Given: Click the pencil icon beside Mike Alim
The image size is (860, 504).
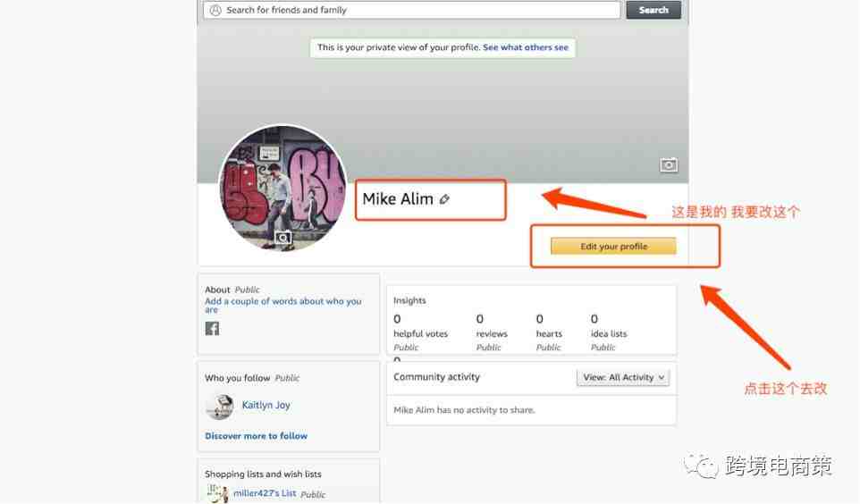Looking at the screenshot, I should (444, 199).
